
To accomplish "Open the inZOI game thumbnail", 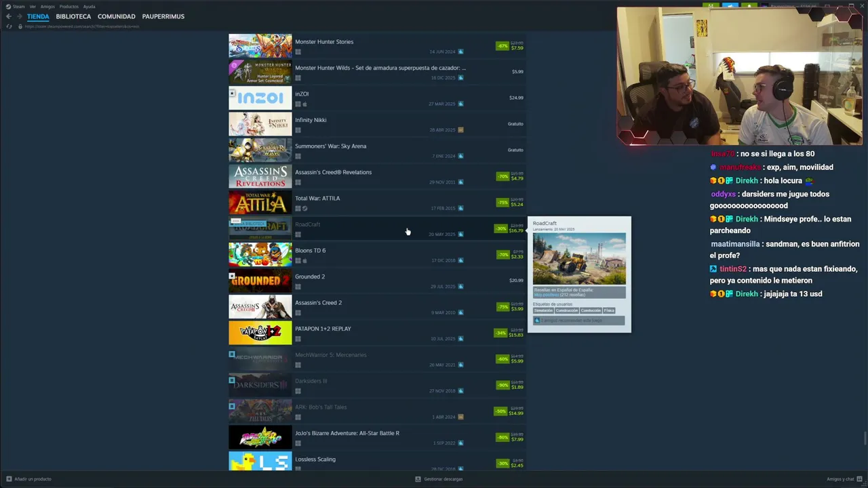I will pyautogui.click(x=260, y=98).
